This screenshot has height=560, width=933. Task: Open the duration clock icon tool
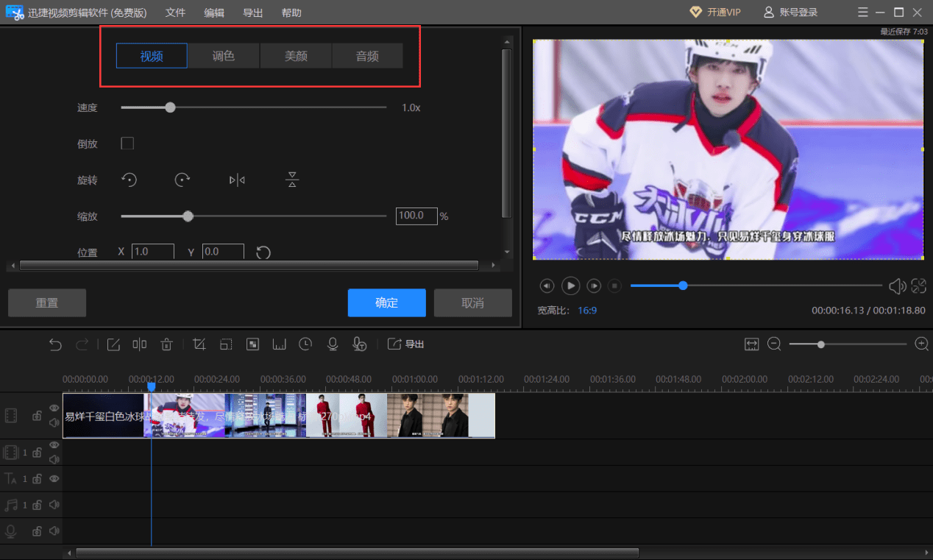[x=305, y=344]
